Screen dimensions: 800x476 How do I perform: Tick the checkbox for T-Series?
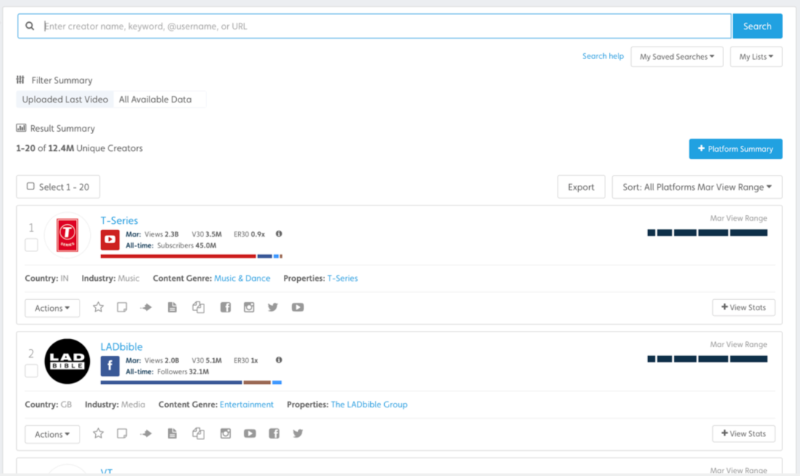32,245
